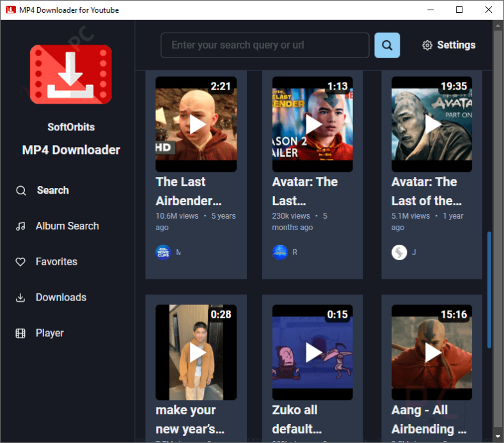Click the 2:21 duration badge
The image size is (504, 443).
221,86
